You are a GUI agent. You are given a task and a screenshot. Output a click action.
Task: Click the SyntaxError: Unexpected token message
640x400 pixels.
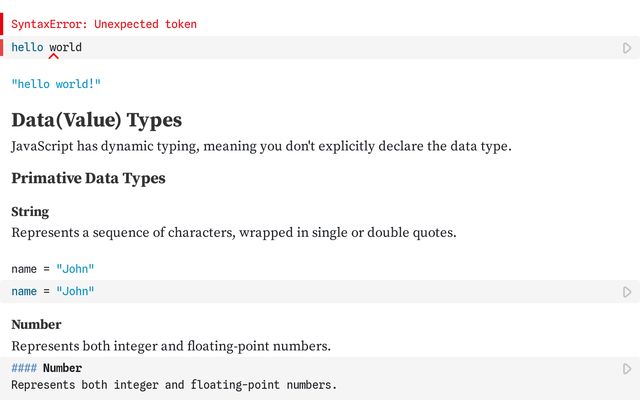click(104, 24)
